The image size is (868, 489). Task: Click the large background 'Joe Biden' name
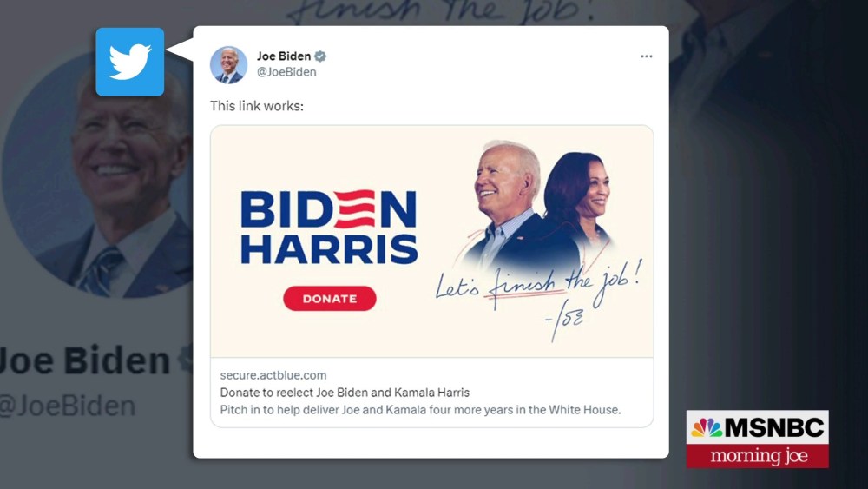tap(84, 360)
